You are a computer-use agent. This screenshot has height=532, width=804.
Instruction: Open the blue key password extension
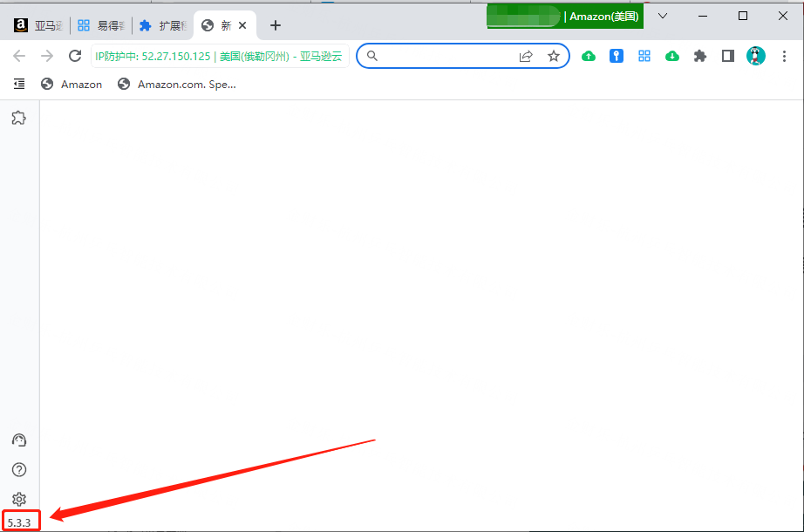click(617, 56)
